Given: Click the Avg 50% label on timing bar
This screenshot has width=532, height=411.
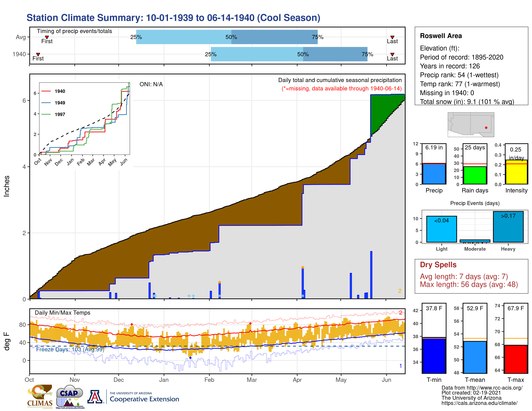Looking at the screenshot, I should click(231, 37).
